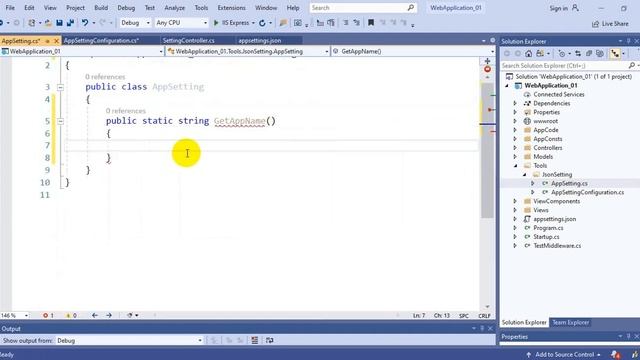The height and width of the screenshot is (360, 640).
Task: Switch to Team Explorer tab
Action: 570,322
